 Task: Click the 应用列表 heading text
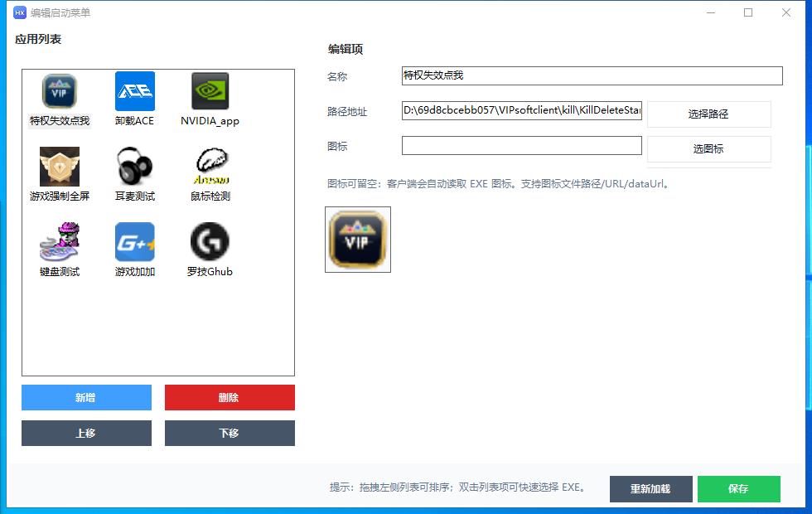(38, 40)
